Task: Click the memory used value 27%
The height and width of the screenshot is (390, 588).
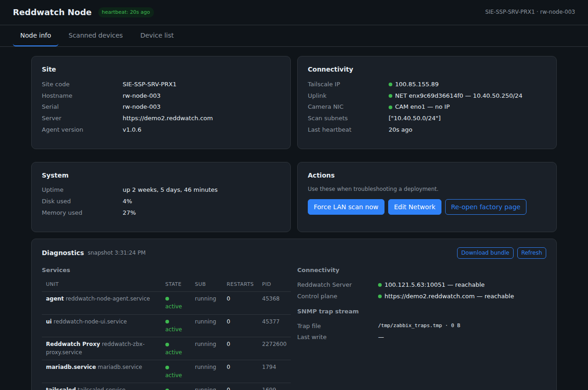Action: point(129,213)
